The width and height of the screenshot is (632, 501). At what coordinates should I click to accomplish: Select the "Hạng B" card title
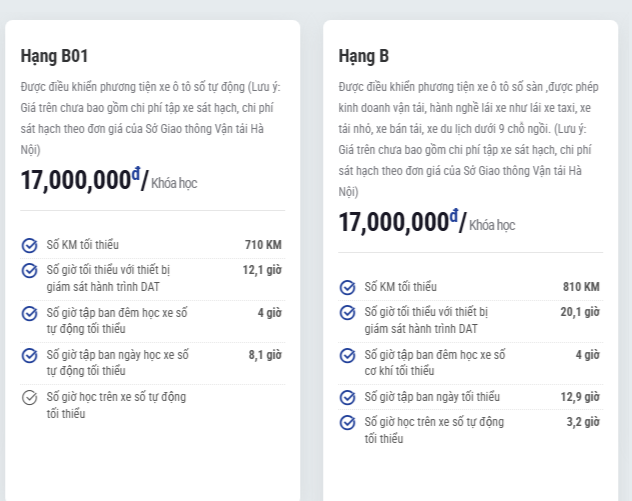point(363,56)
